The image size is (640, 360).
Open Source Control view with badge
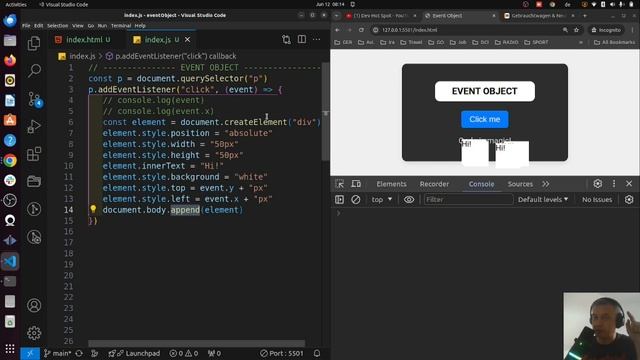35,99
